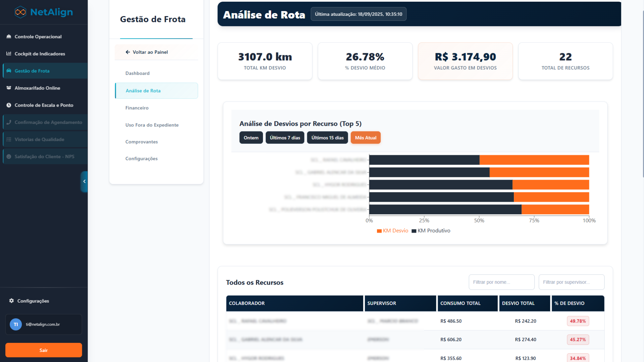Activate the Ontem period filter
644x362 pixels.
point(251,137)
